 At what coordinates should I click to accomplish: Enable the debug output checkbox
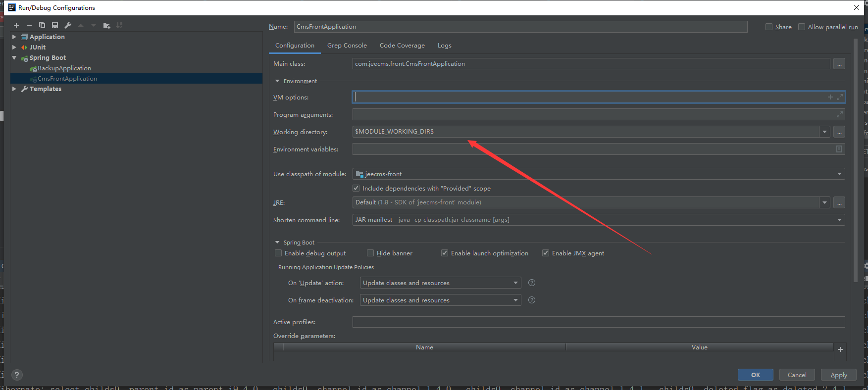278,253
